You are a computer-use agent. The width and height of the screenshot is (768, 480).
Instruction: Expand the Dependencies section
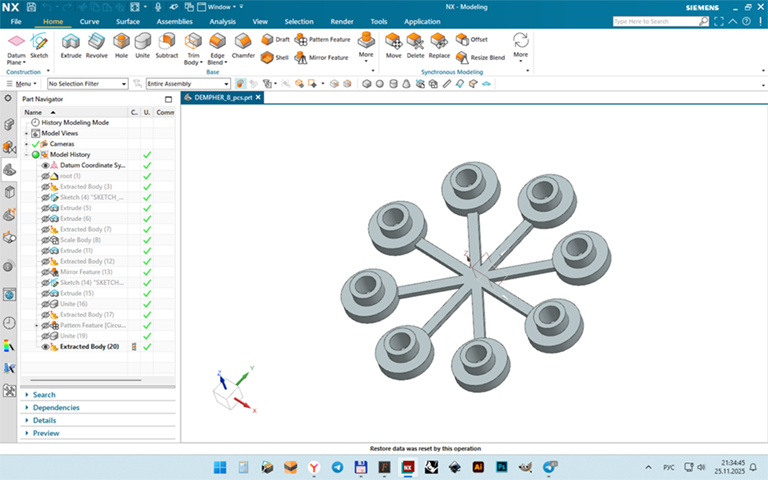pos(55,408)
